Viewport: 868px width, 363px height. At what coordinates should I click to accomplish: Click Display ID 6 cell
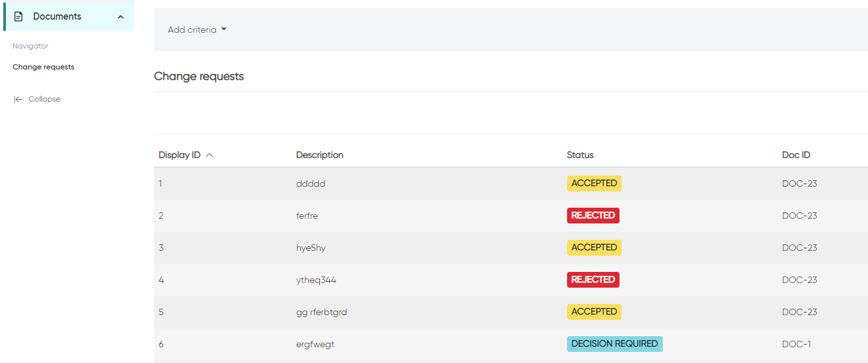(x=161, y=344)
